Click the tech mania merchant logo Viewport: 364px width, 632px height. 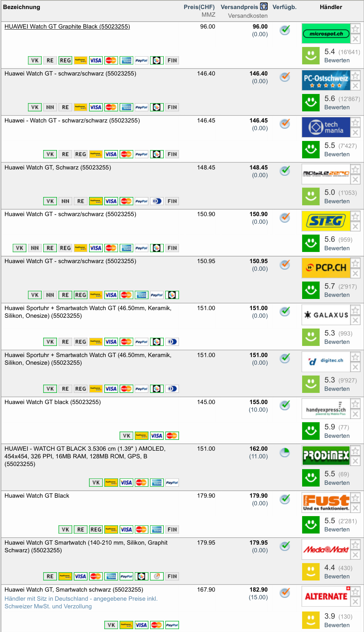point(326,127)
